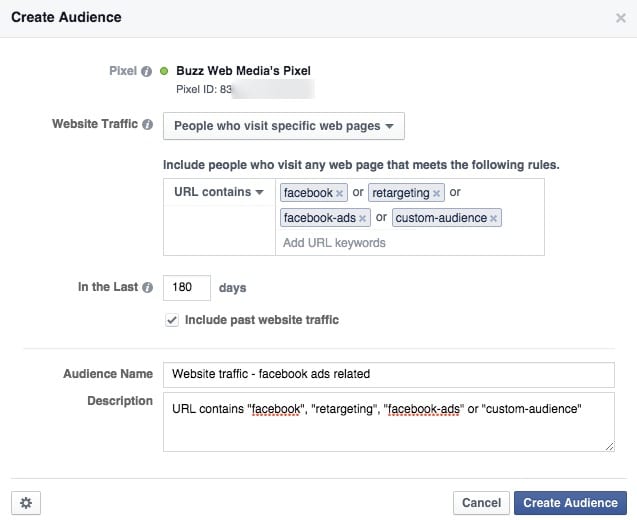Click the 'Description' label

pos(120,401)
